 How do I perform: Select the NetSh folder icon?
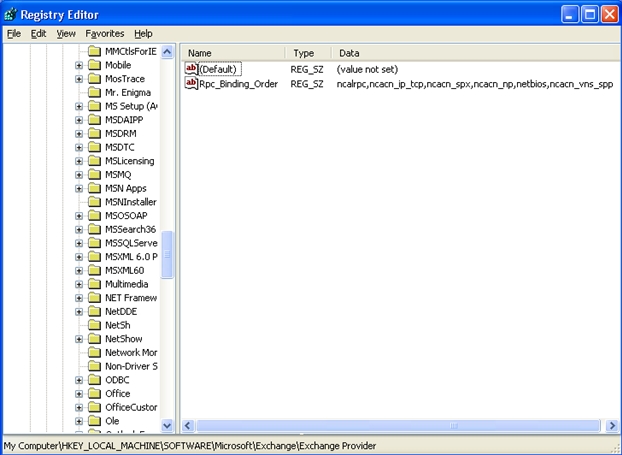[94, 325]
